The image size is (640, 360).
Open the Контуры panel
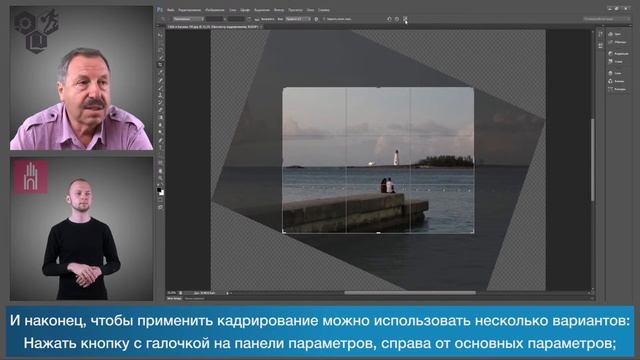617,89
